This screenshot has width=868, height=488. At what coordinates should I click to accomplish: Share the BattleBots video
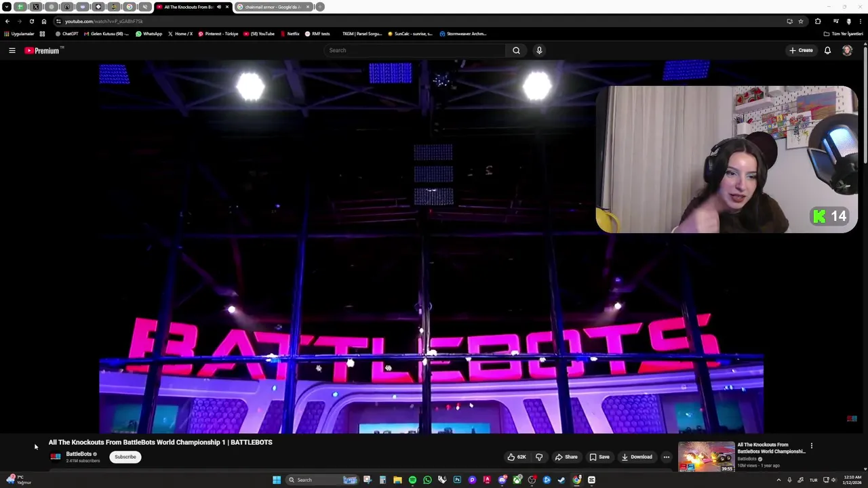[566, 457]
